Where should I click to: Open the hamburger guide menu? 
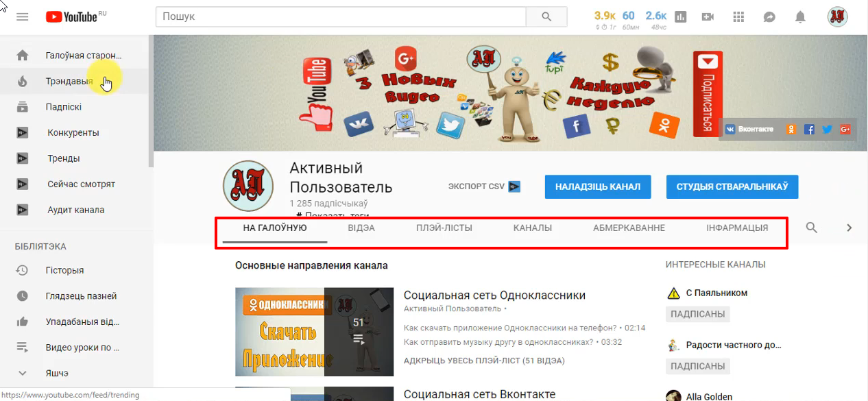(x=22, y=16)
